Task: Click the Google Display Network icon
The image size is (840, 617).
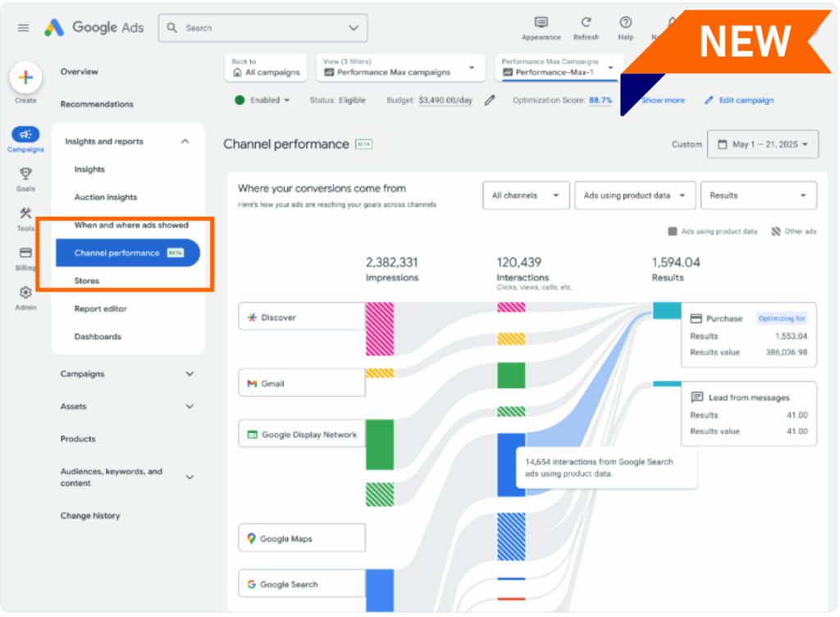Action: pos(252,434)
